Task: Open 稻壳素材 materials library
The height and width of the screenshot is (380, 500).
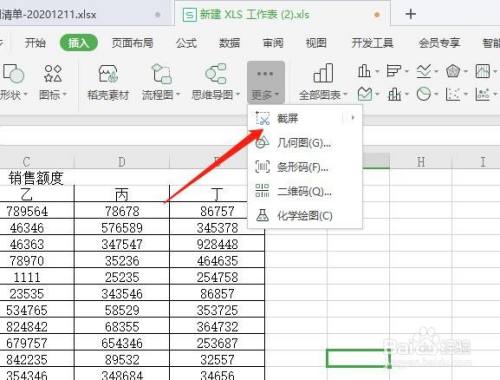Action: click(108, 82)
